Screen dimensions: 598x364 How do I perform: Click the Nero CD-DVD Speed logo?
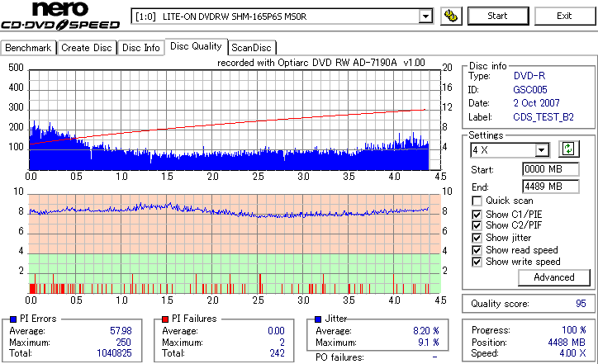tap(60, 16)
